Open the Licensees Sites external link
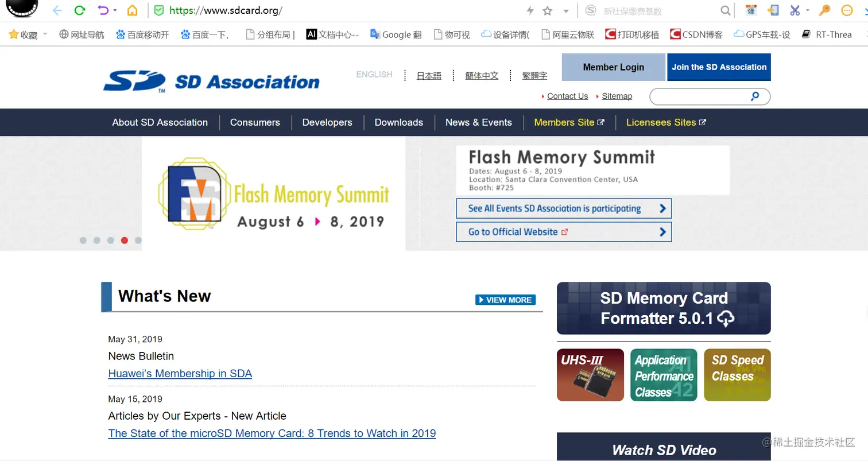 (666, 122)
